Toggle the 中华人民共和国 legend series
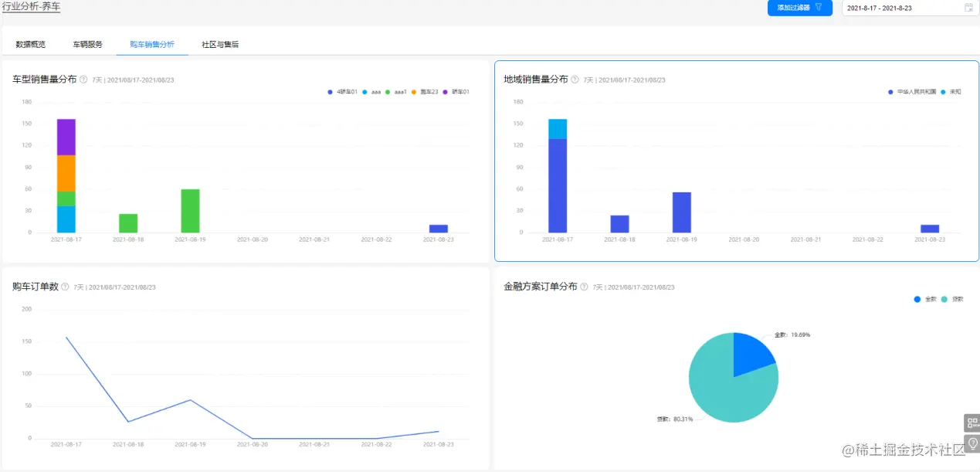Screen dimensions: 980x472 pos(912,92)
